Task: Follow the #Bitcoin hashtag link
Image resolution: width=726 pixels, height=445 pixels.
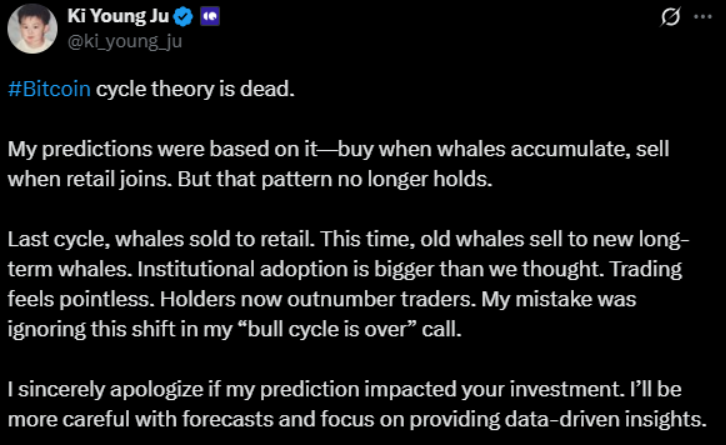Action: coord(49,89)
